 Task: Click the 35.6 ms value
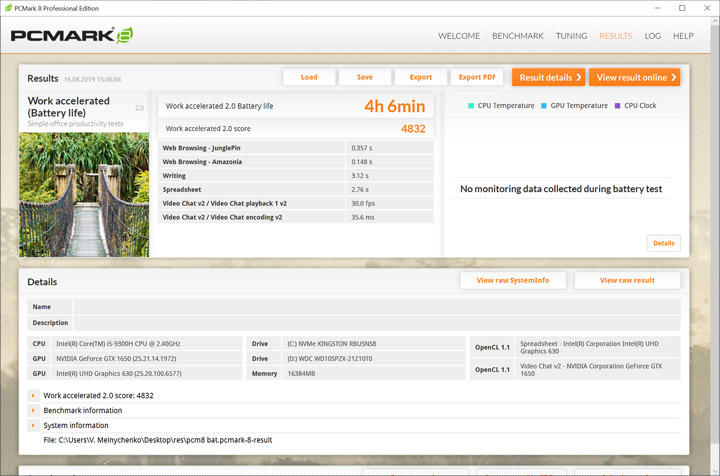pyautogui.click(x=363, y=217)
